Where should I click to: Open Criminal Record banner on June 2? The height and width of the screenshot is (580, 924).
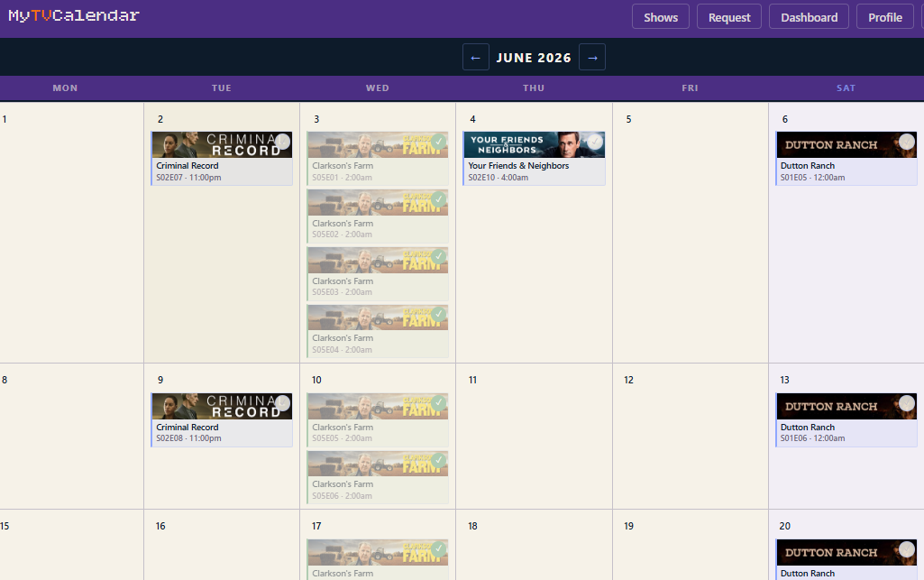click(x=222, y=144)
